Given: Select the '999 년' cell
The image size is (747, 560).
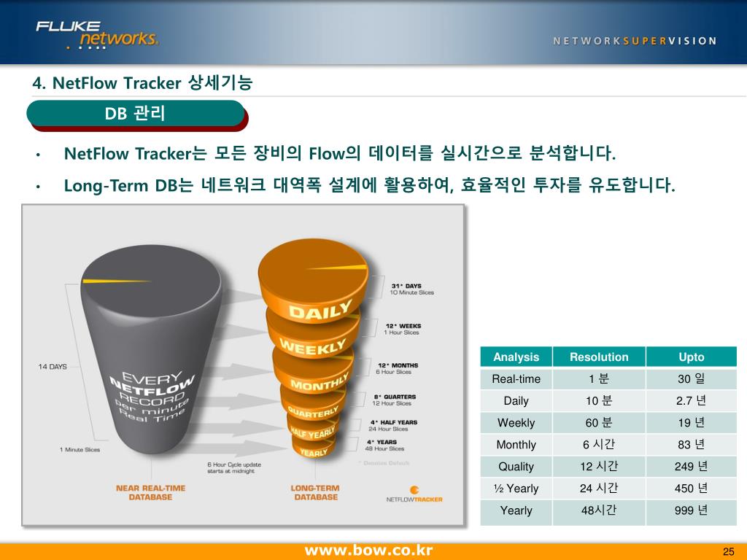Looking at the screenshot, I should (x=692, y=511).
